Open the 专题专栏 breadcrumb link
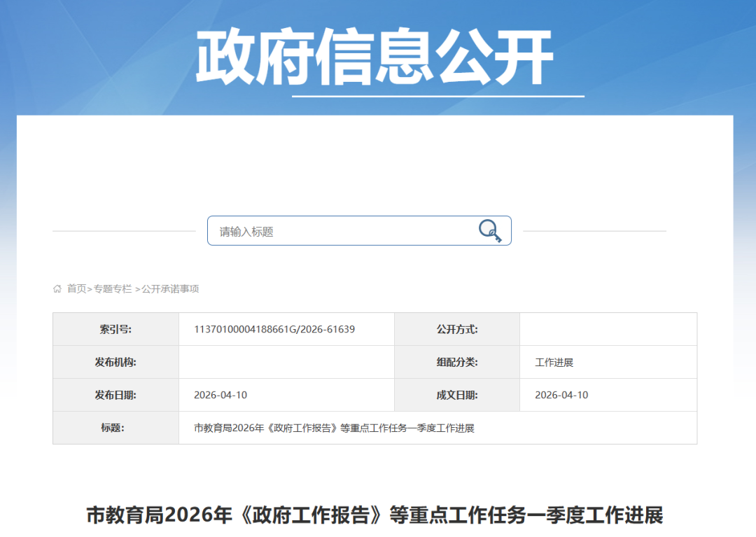This screenshot has height=537, width=756. tap(112, 288)
